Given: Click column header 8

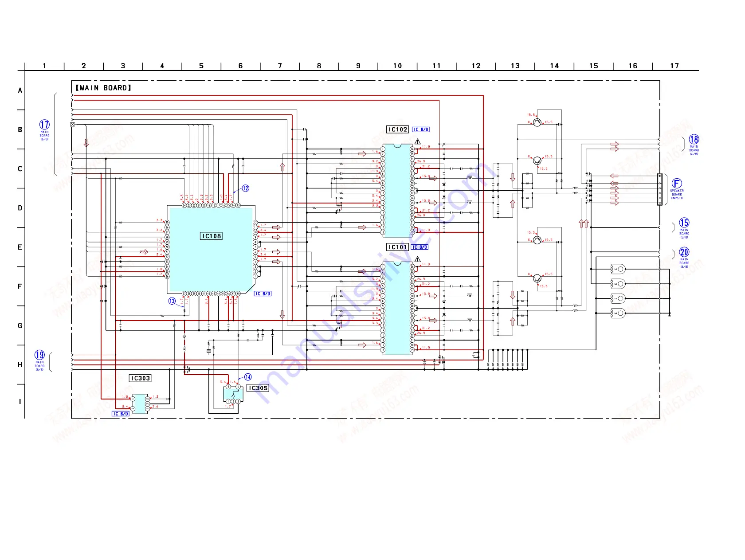Looking at the screenshot, I should [319, 66].
